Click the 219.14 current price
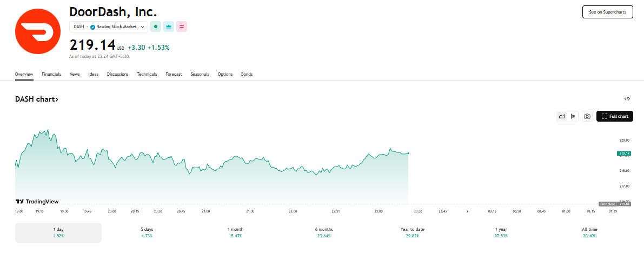Image resolution: width=644 pixels, height=253 pixels. [x=92, y=45]
